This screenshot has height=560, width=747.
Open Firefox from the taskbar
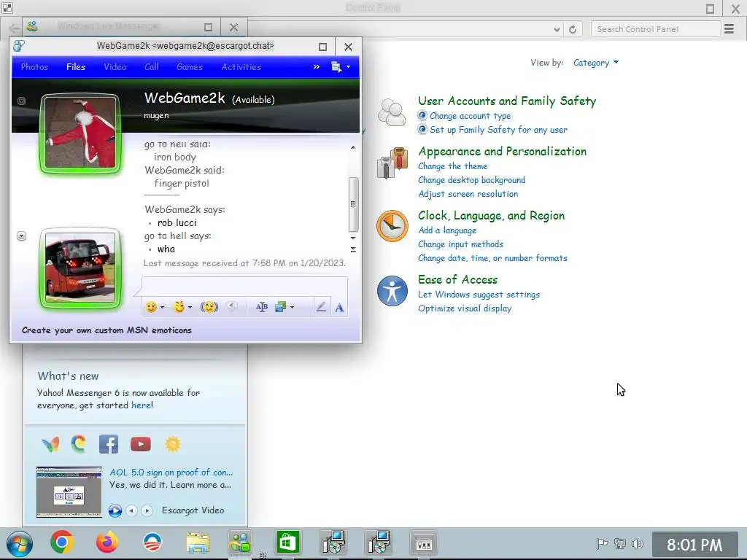[107, 542]
